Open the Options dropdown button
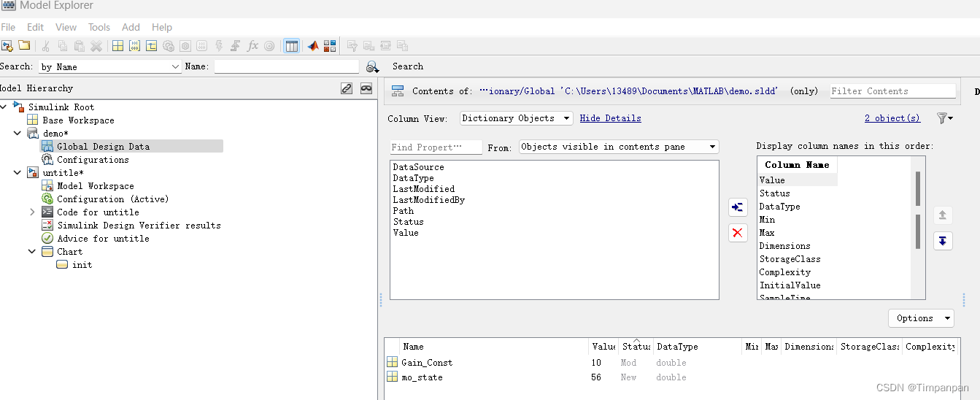Screen dimensions: 980x400 pyautogui.click(x=921, y=318)
